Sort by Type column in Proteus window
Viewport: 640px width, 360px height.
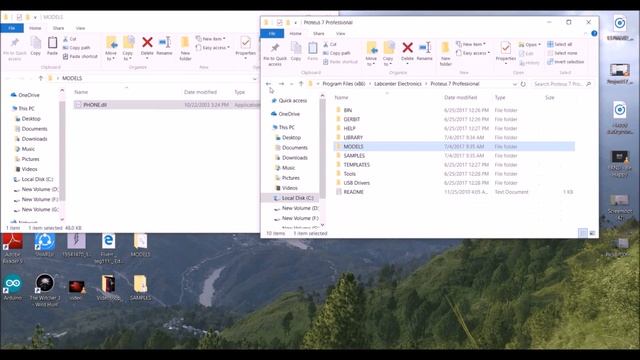500,98
